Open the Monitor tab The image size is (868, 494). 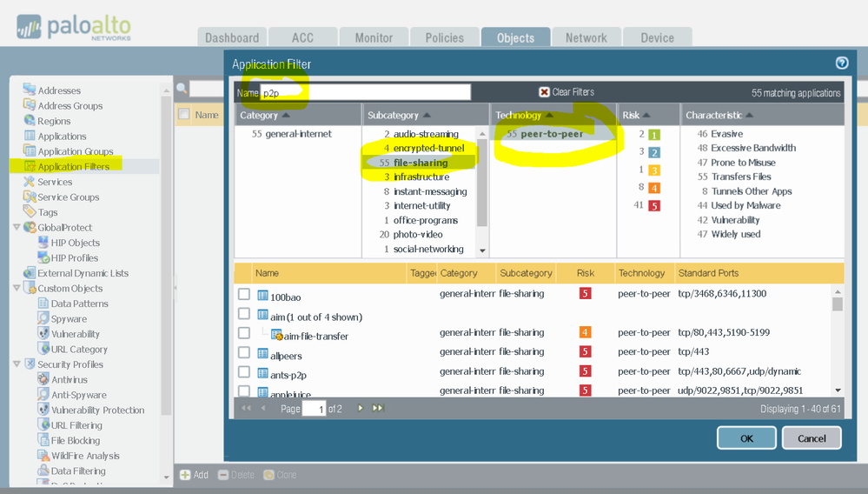tap(374, 37)
